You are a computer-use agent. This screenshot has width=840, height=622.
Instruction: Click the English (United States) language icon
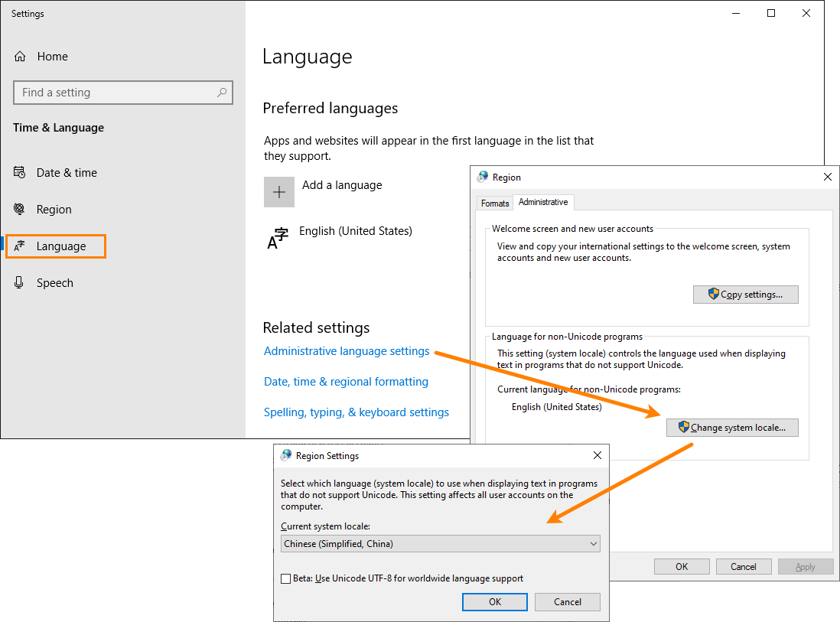[x=278, y=238]
